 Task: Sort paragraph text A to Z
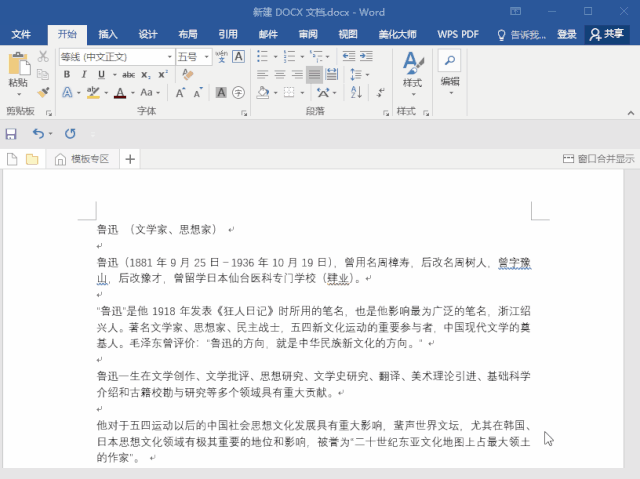[x=356, y=92]
